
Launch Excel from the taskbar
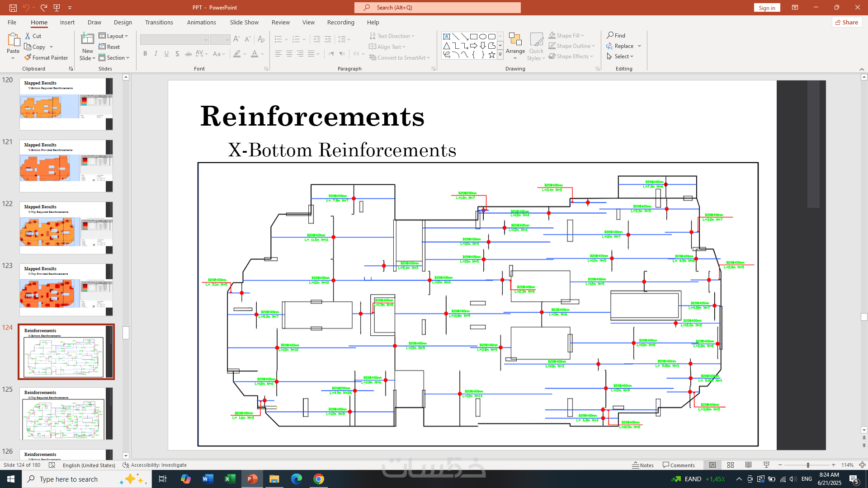point(230,479)
